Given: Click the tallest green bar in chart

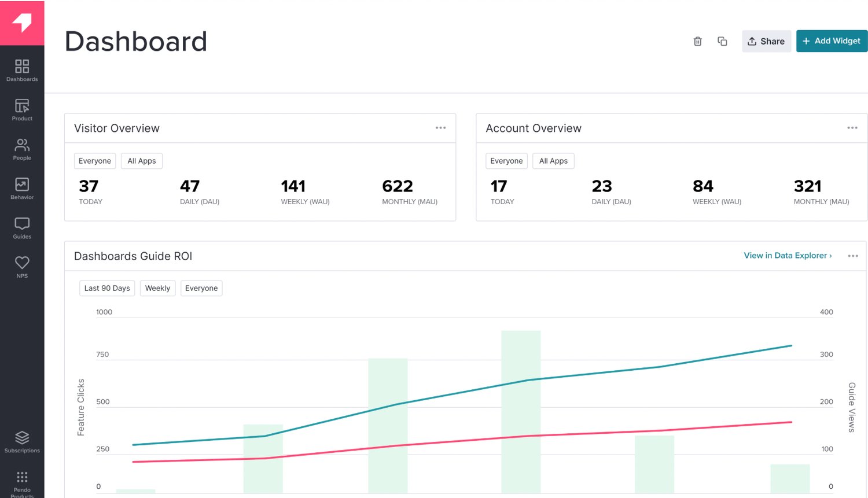Looking at the screenshot, I should point(521,411).
